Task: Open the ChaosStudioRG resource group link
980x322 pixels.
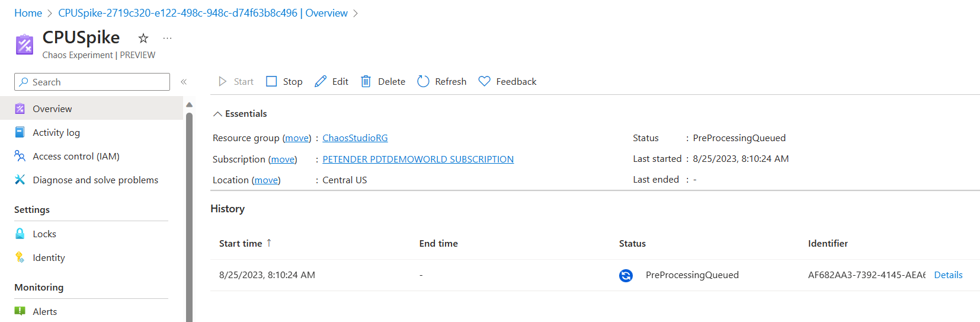Action: [x=355, y=138]
